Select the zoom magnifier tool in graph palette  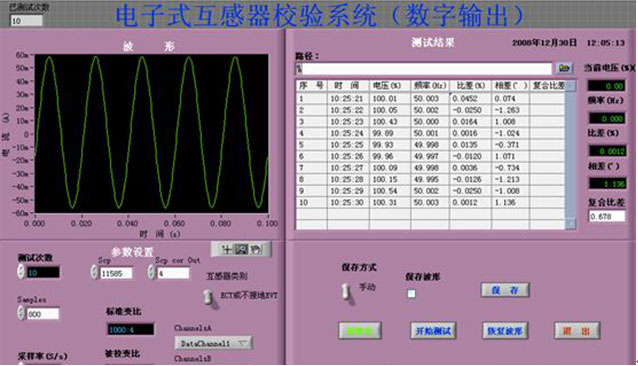point(241,249)
